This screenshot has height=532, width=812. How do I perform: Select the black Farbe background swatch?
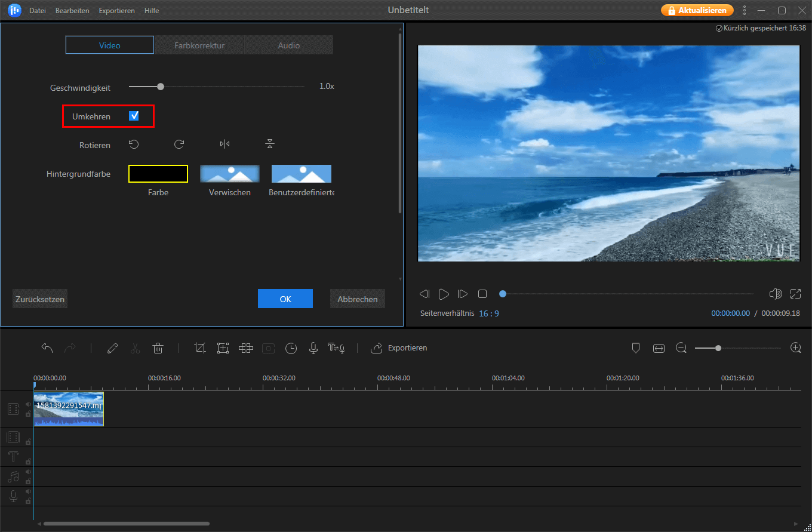click(x=158, y=174)
